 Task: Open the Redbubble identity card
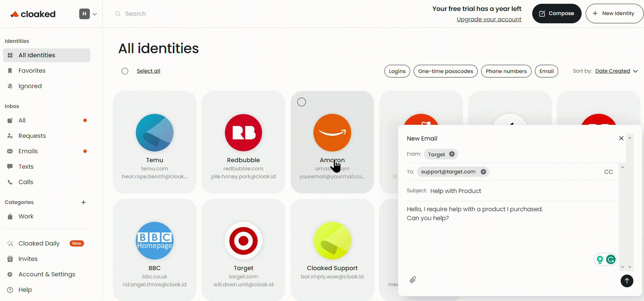[243, 142]
